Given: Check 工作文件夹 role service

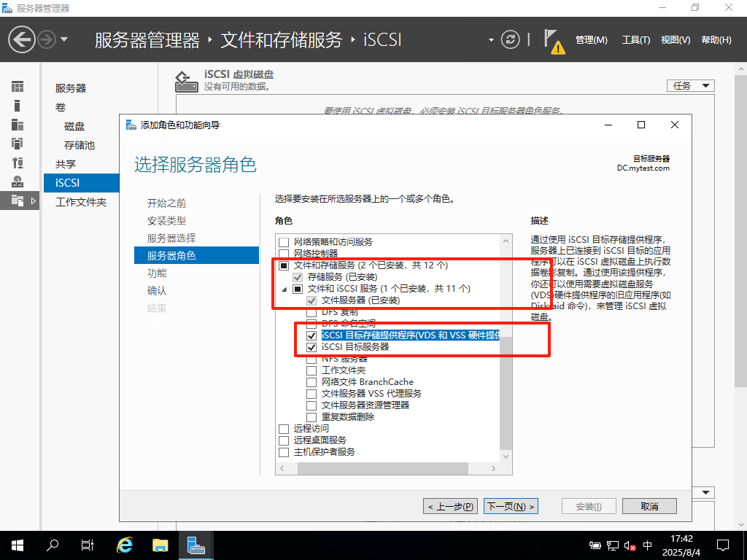Looking at the screenshot, I should point(311,370).
